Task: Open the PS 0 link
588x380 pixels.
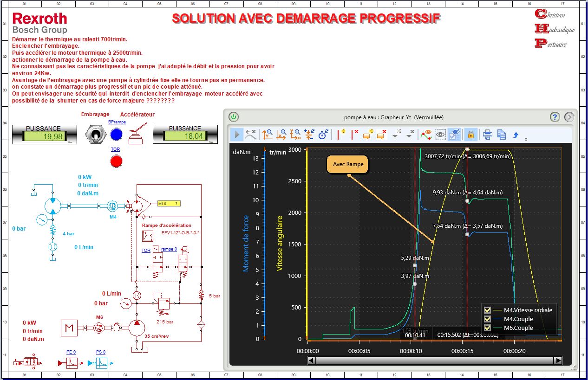Action: coord(101,352)
